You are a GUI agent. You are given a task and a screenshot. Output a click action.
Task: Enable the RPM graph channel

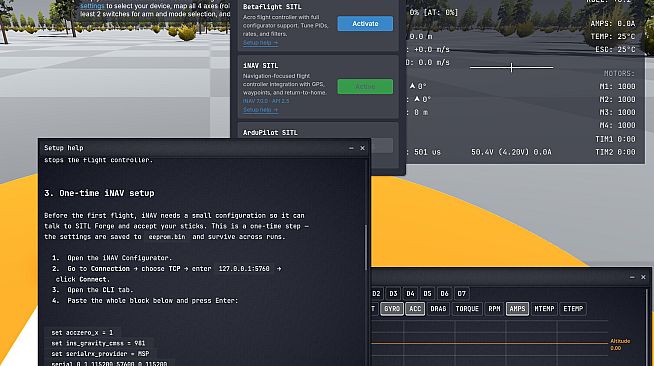pyautogui.click(x=494, y=309)
